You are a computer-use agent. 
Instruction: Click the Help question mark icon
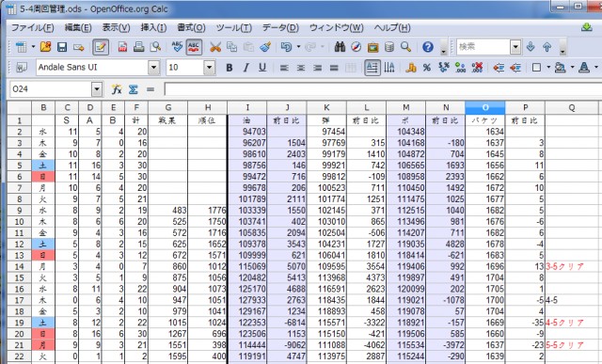click(x=428, y=47)
